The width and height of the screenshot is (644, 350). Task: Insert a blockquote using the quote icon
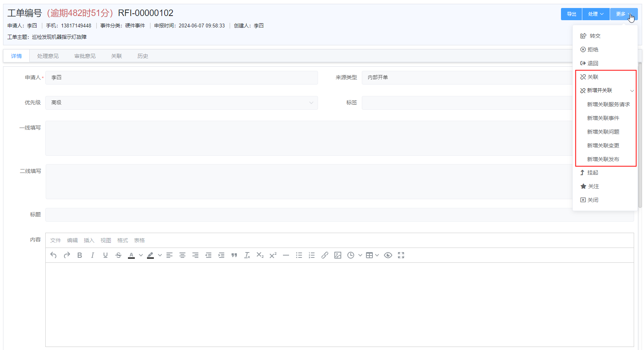234,255
